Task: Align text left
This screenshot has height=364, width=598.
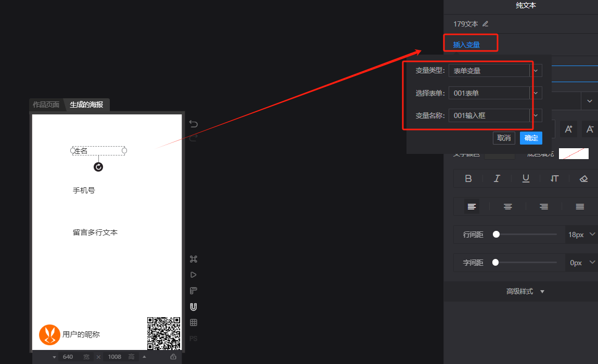Action: (472, 206)
